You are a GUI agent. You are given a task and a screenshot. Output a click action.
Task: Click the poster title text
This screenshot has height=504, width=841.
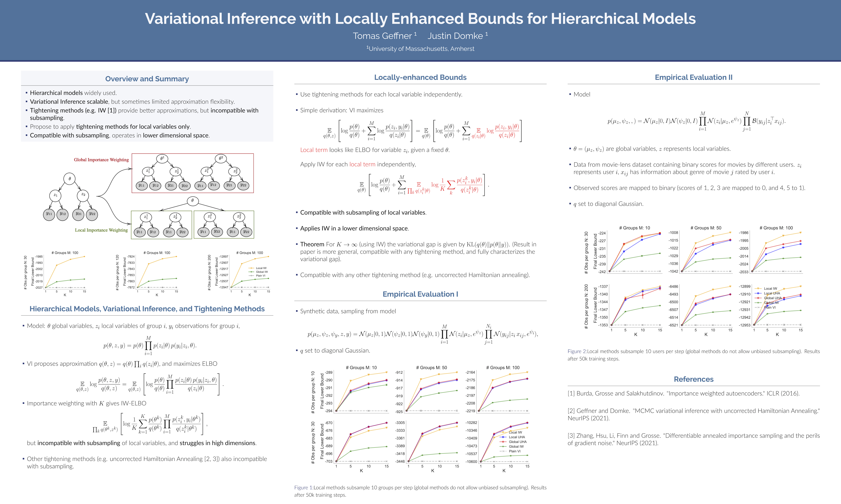(420, 19)
